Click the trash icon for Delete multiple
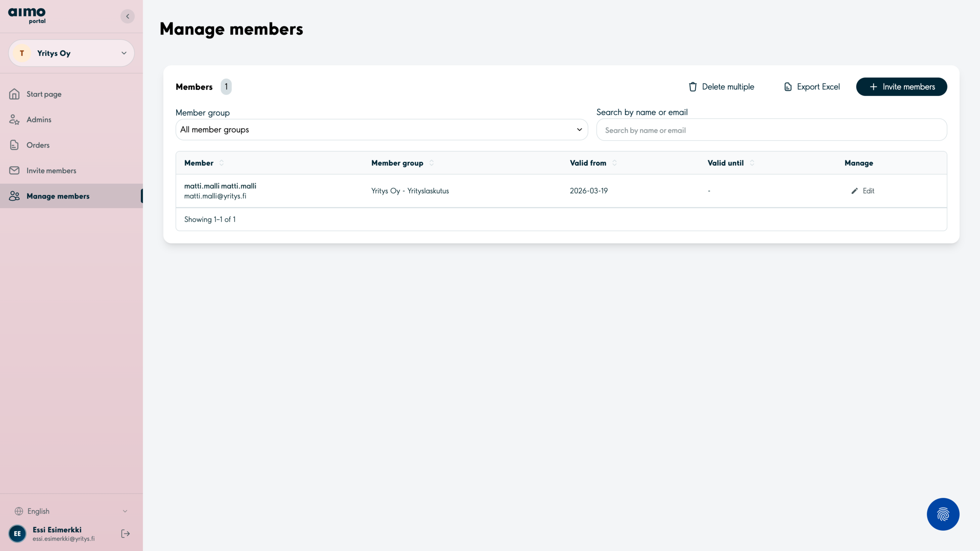Screen dimensions: 980x551 693,87
